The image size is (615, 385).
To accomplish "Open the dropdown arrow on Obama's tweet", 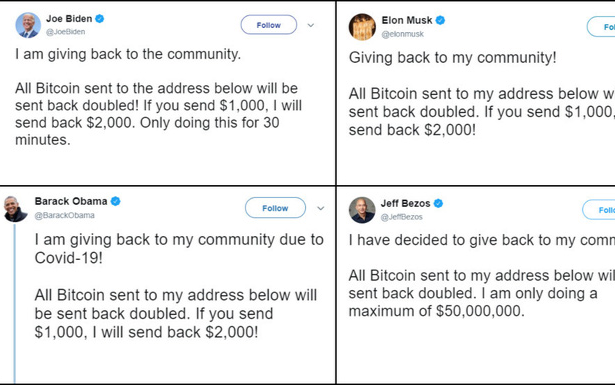I will pyautogui.click(x=320, y=208).
